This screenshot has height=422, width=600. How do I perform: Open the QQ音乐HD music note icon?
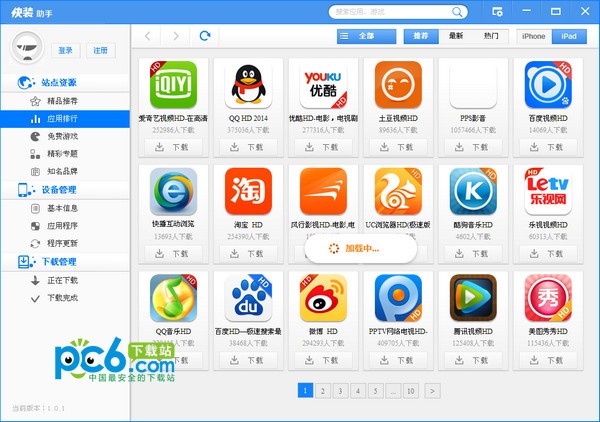click(x=173, y=298)
